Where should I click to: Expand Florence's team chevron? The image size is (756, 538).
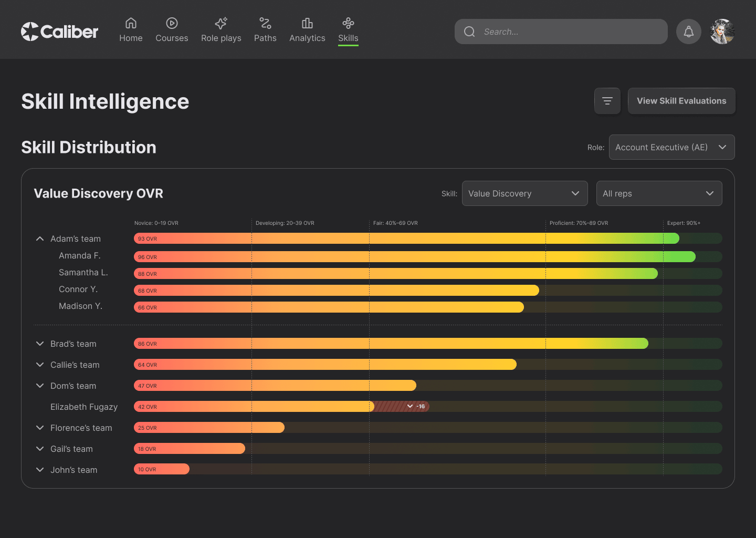(x=40, y=428)
